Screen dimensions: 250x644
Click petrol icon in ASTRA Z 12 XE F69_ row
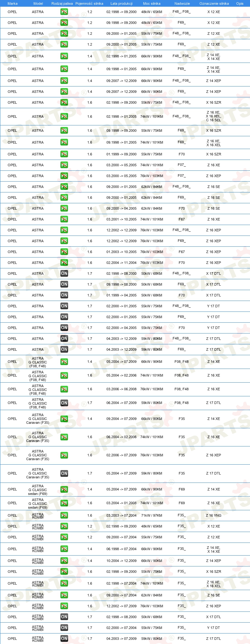point(64,44)
